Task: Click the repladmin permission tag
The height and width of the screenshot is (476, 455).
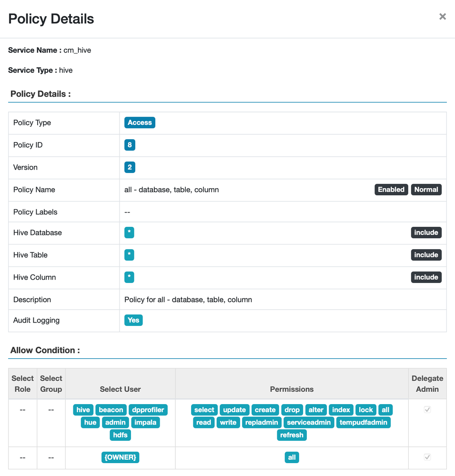Action: (x=262, y=422)
